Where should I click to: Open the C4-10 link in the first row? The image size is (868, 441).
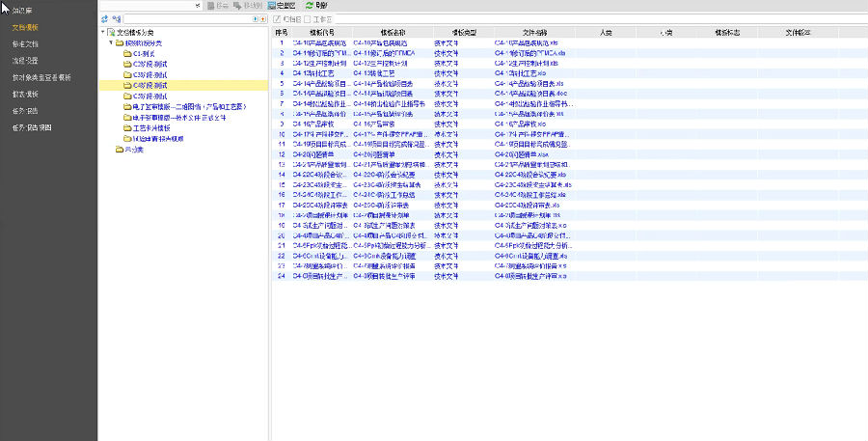pos(313,42)
